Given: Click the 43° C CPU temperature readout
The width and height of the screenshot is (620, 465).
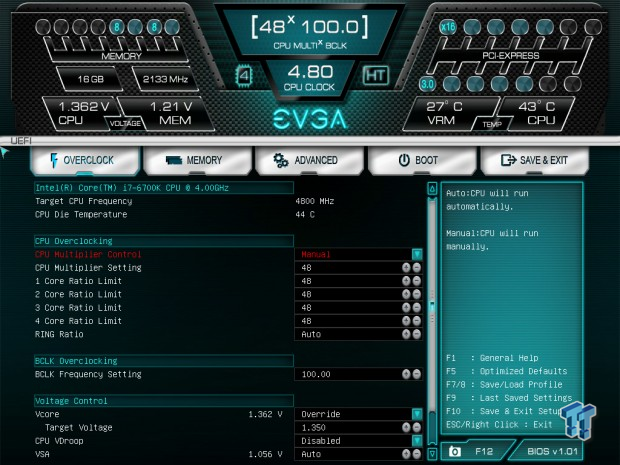Looking at the screenshot, I should tap(537, 113).
